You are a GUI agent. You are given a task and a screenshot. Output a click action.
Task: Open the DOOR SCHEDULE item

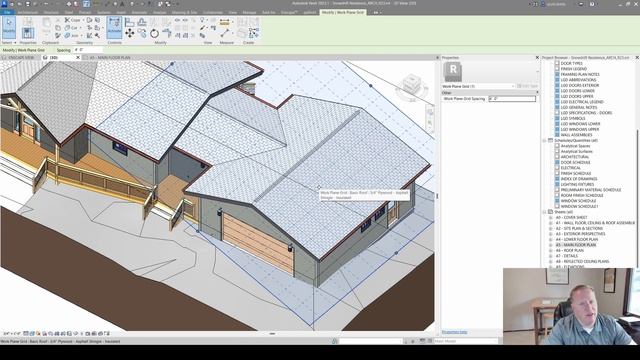576,162
